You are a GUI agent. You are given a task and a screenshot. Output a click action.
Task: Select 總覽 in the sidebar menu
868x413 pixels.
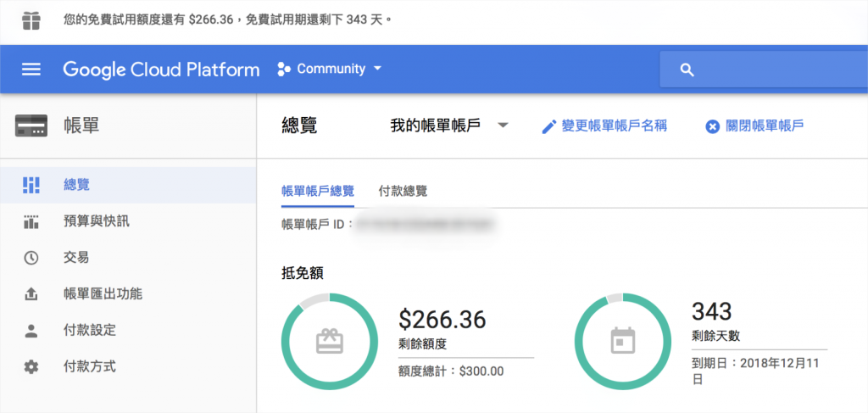click(128, 185)
